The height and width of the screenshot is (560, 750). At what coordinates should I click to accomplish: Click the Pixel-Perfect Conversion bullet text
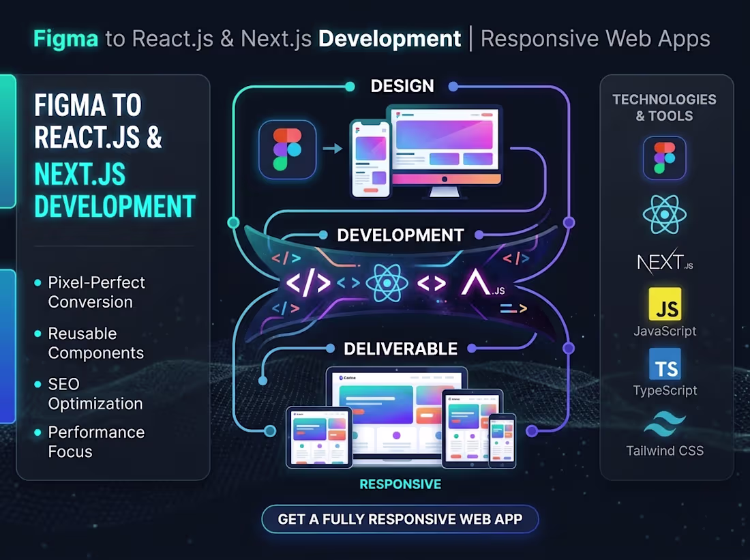[96, 293]
